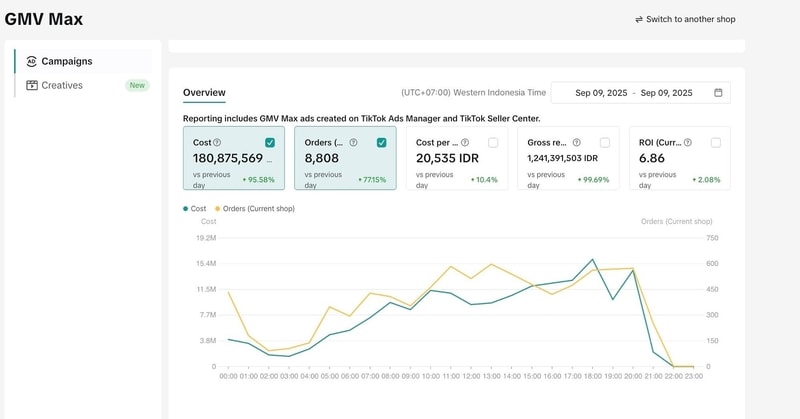Click the Gross revenue info icon
Image resolution: width=800 pixels, height=419 pixels.
pyautogui.click(x=576, y=143)
